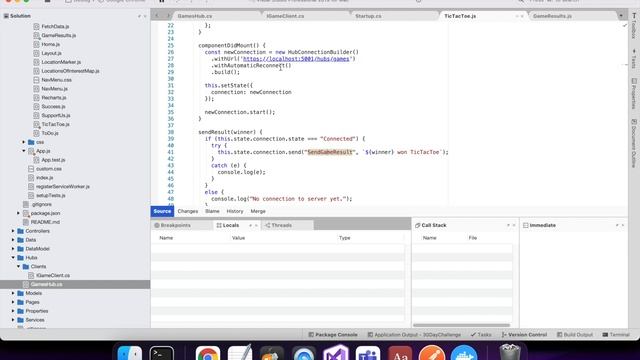
Task: Follow the localhost:5001/hubs/games link
Action: pyautogui.click(x=296, y=59)
